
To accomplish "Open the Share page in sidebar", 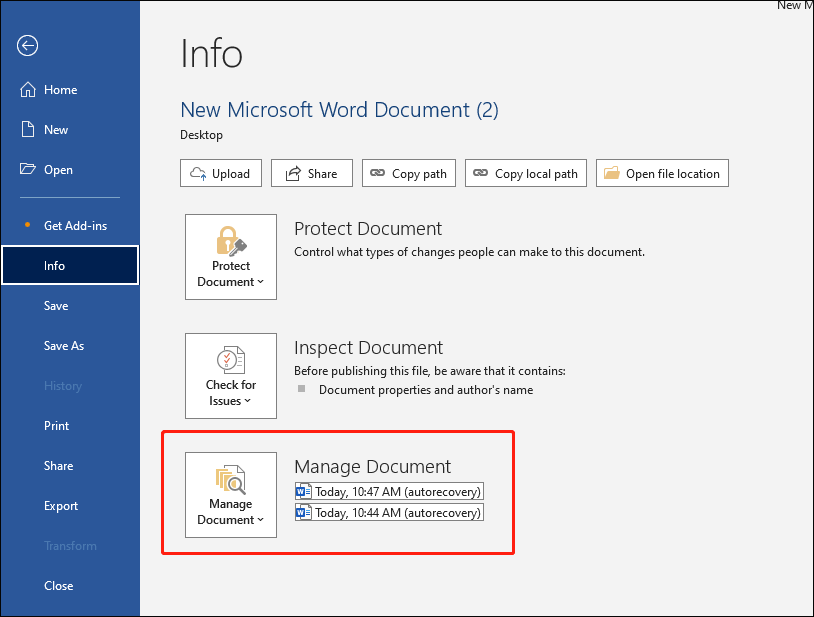I will tap(70, 465).
